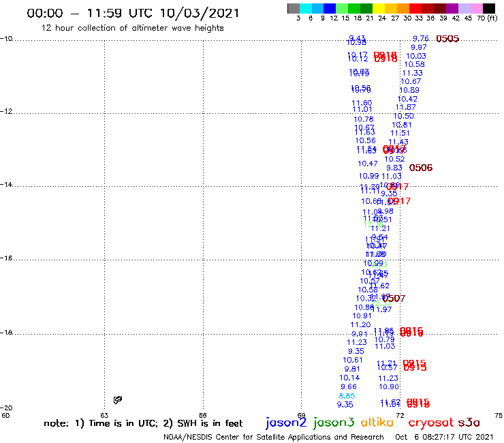Click the 10.47 wave height value

(x=368, y=164)
